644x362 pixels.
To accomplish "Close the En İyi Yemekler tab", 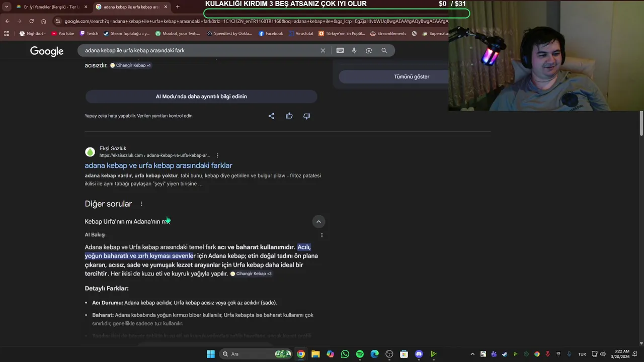I will 86,7.
